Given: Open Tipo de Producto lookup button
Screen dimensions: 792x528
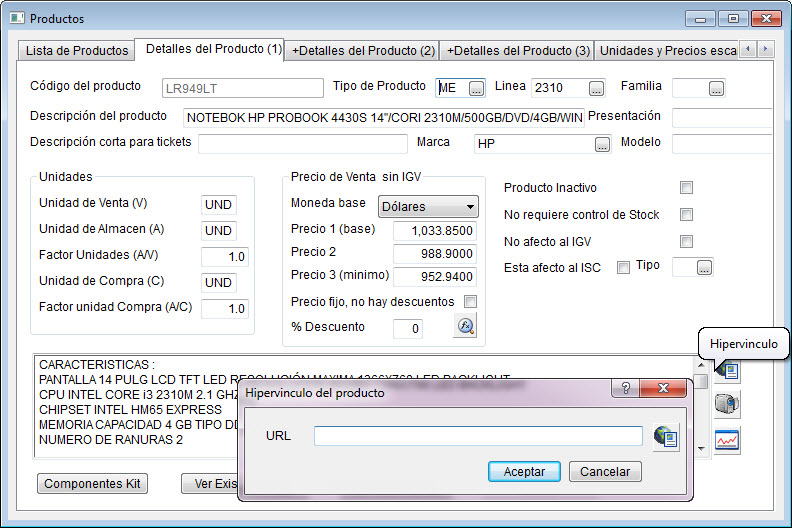Looking at the screenshot, I should (x=476, y=88).
